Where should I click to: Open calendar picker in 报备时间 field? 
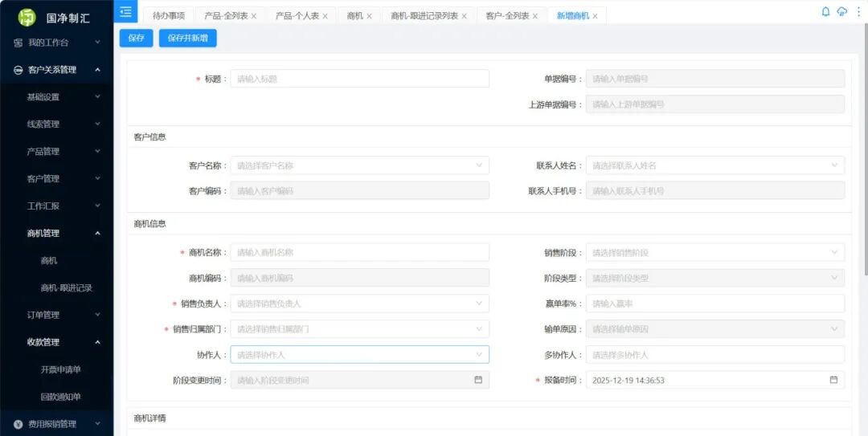[x=833, y=380]
